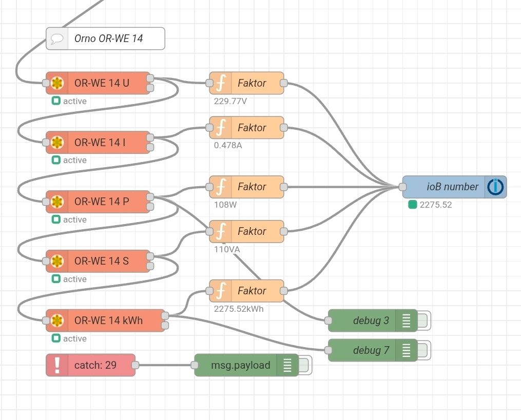Select the OR-WE 14 I node label
The image size is (521, 420).
(100, 143)
